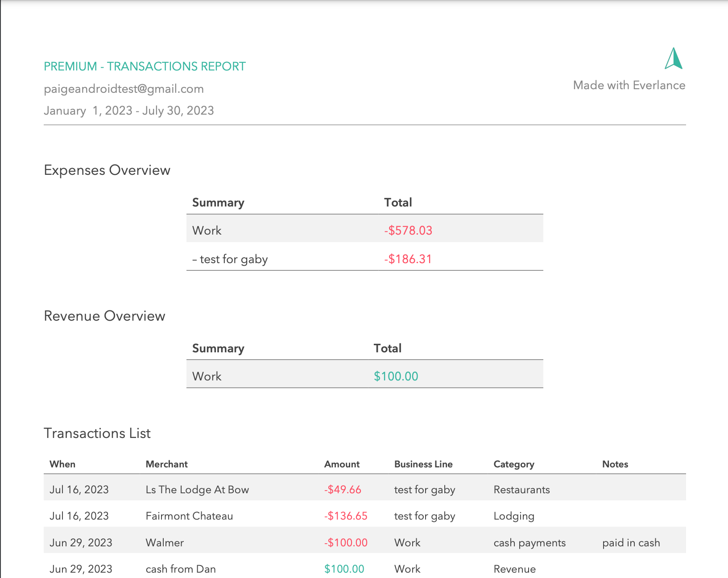This screenshot has width=728, height=578.
Task: Click the Made with Everlance branding
Action: pos(629,85)
